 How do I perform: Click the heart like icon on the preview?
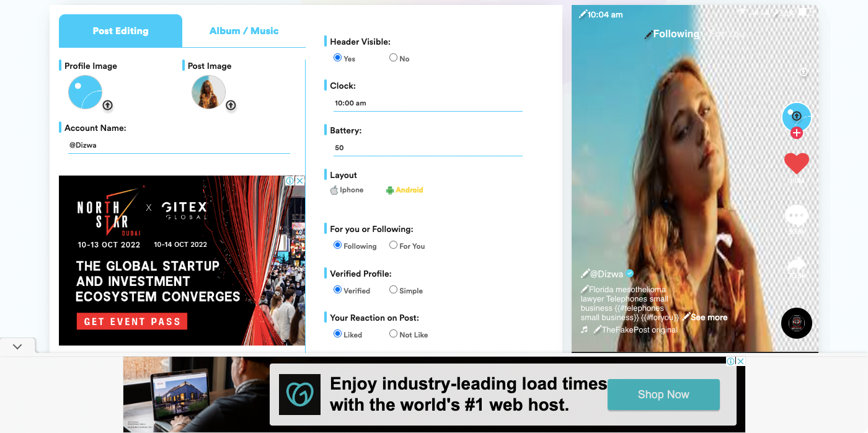[796, 163]
